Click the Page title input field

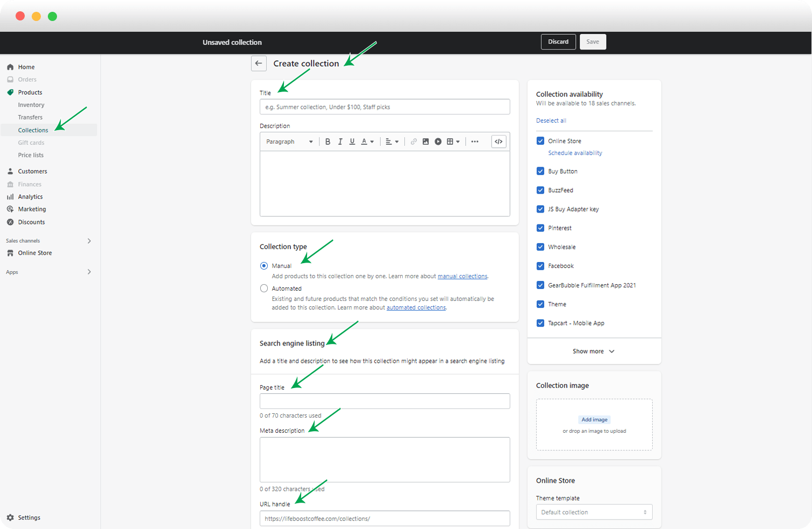click(x=384, y=401)
